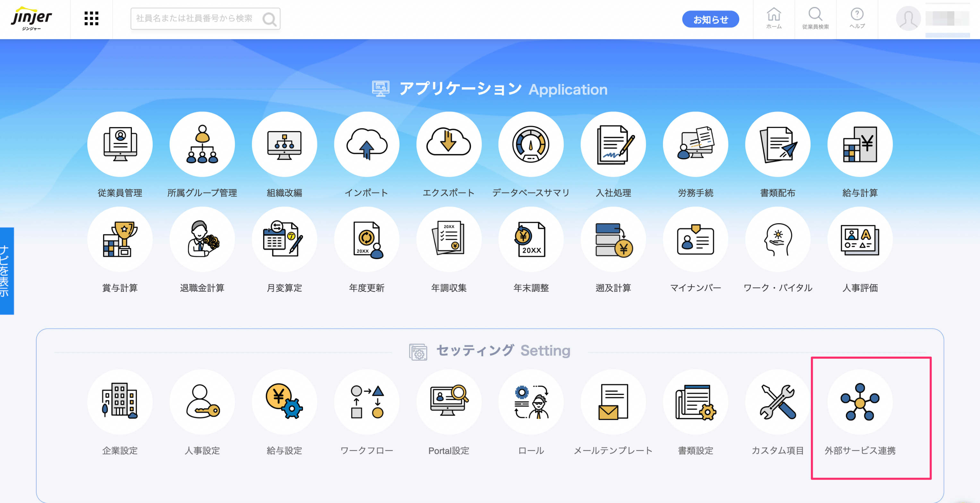Open 企業設定 company settings
This screenshot has width=980, height=503.
[x=120, y=402]
